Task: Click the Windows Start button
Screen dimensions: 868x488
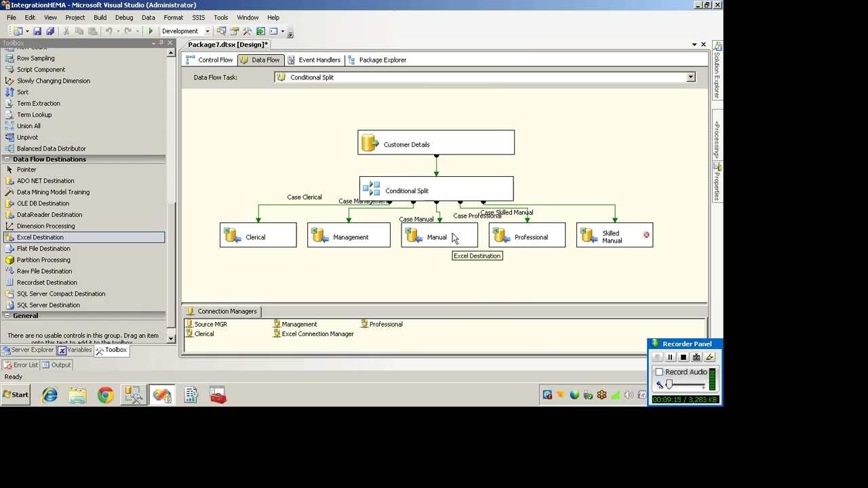Action: pyautogui.click(x=16, y=395)
